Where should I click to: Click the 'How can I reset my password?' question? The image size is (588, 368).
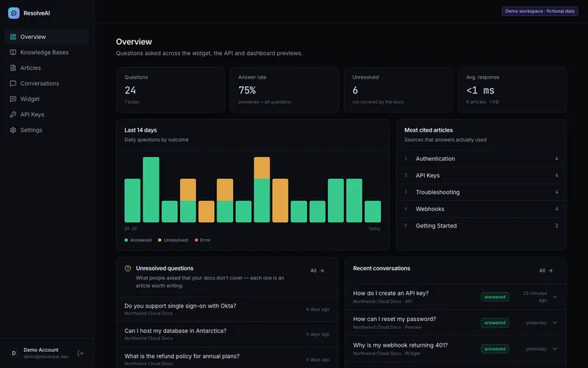[x=394, y=319]
